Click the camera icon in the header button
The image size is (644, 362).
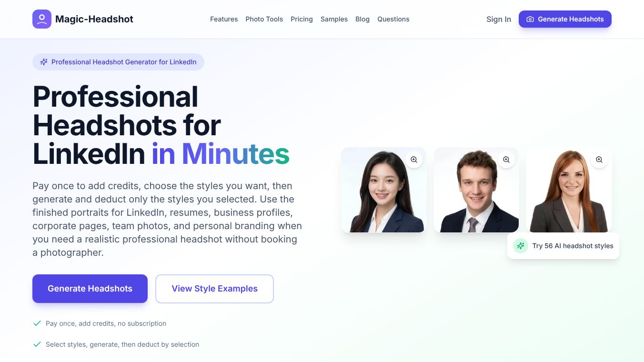(x=530, y=19)
